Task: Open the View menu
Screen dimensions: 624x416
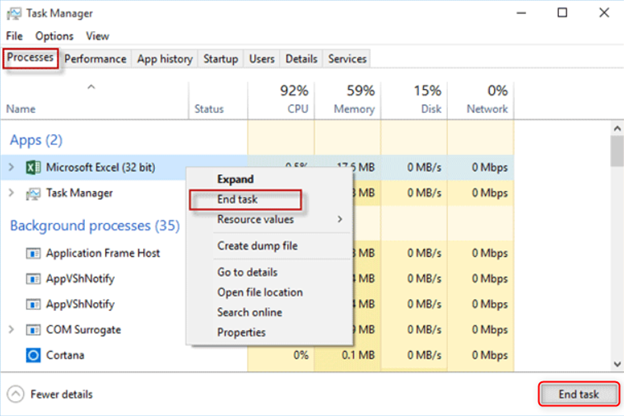Action: 98,36
